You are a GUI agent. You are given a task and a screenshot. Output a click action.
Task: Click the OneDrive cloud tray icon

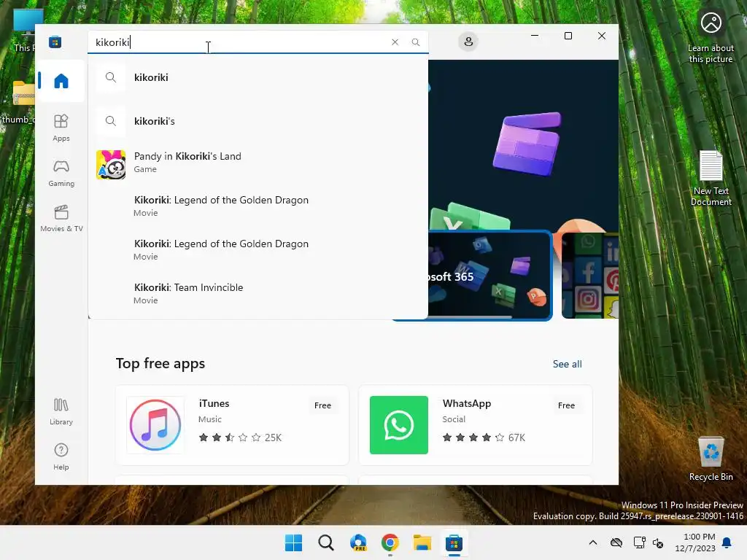[616, 542]
